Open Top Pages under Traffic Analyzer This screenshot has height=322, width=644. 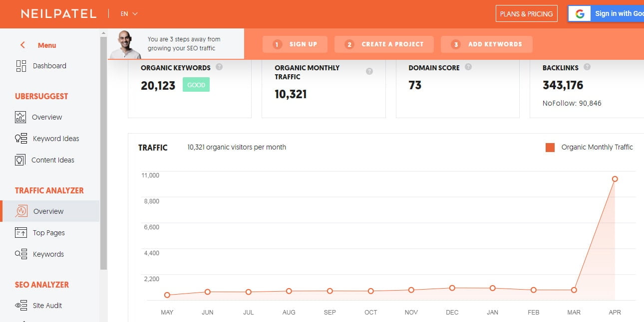point(49,233)
